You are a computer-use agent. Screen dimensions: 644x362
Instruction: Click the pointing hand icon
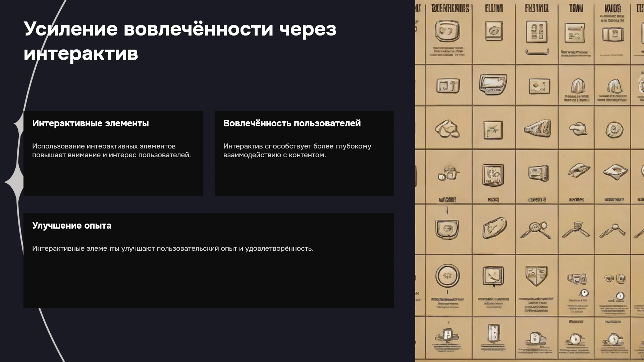point(578,128)
